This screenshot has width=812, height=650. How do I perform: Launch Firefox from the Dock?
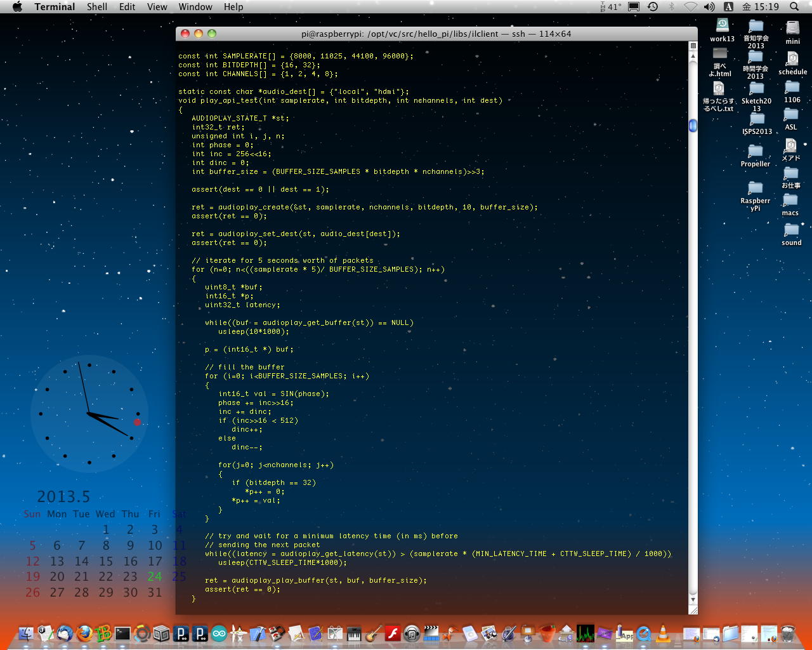(x=84, y=633)
